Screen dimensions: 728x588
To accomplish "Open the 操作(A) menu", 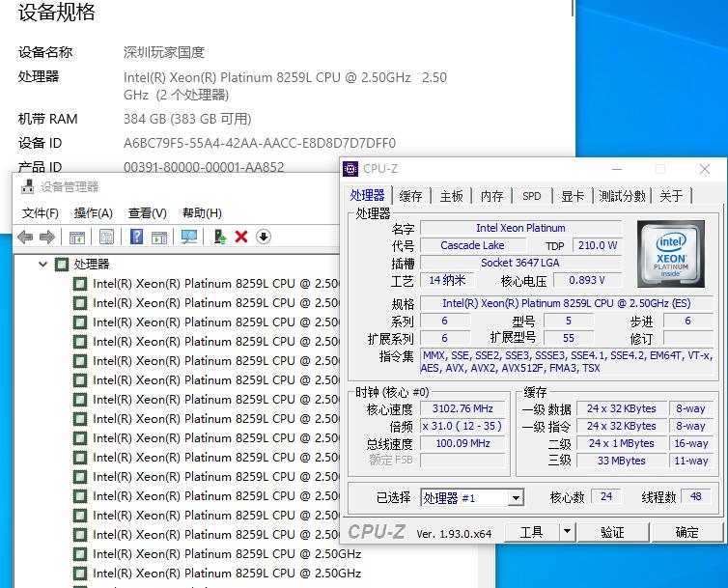I will (x=94, y=213).
